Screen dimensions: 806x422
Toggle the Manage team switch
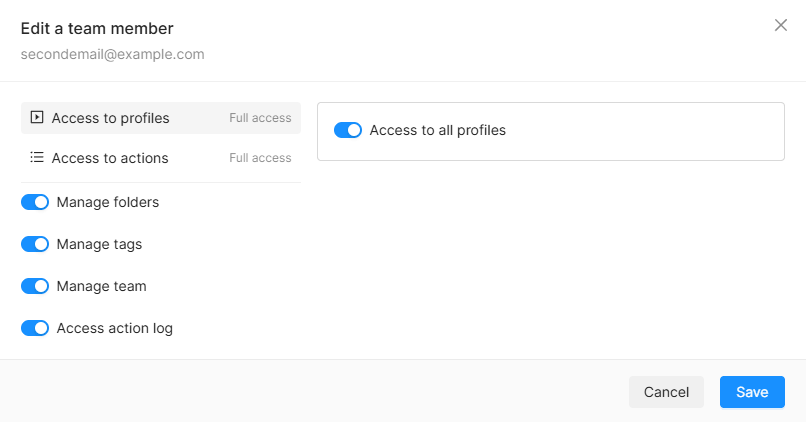[35, 286]
